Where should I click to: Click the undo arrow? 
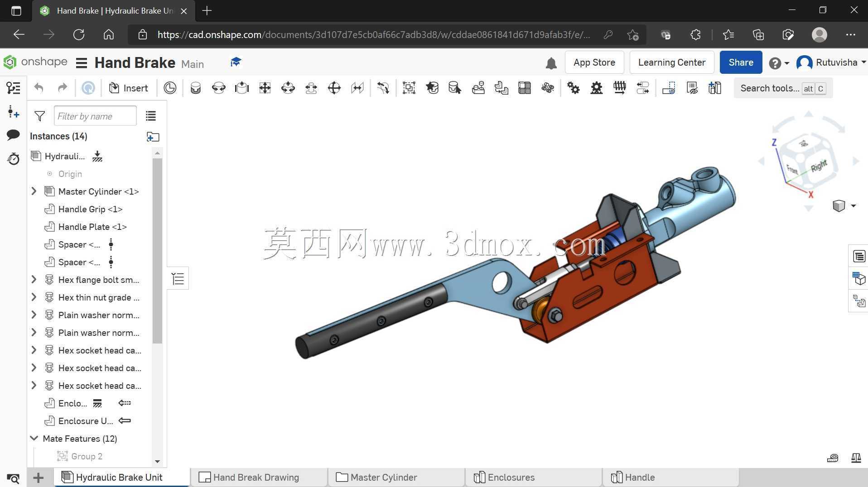39,88
